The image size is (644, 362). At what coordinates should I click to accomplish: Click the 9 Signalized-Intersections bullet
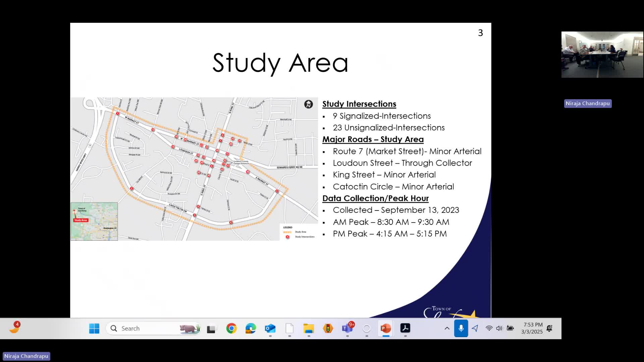[x=382, y=116]
